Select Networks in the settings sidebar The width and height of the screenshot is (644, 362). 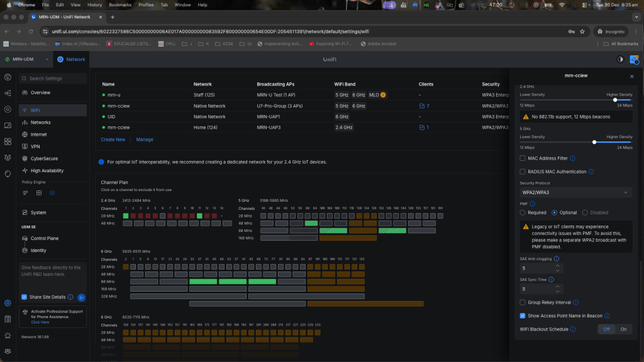[40, 123]
